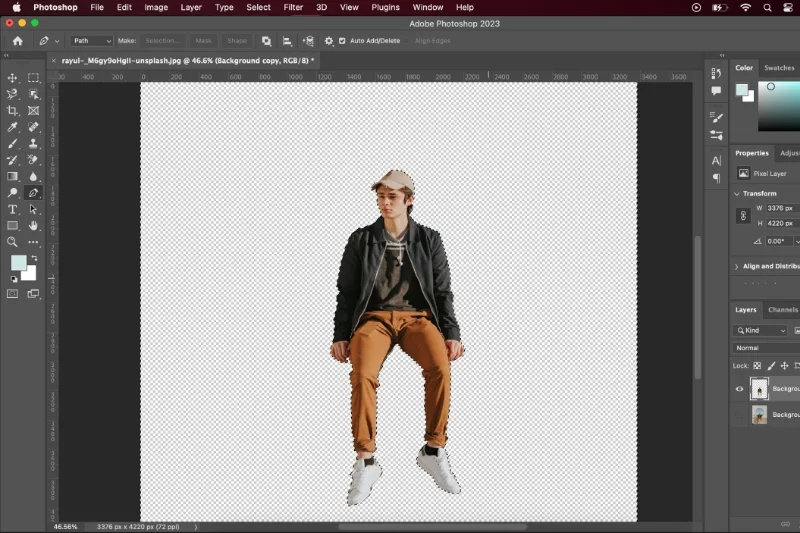Collapse the Transform section

pyautogui.click(x=737, y=194)
